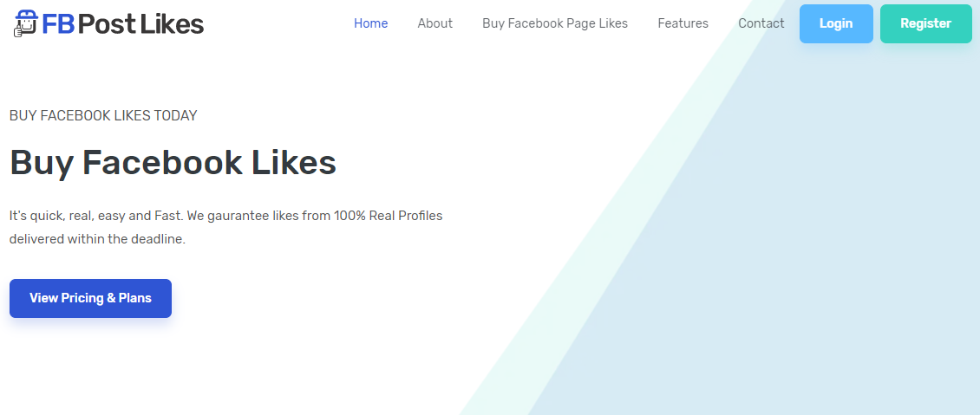
Task: Click the word 'FB' in the logo
Action: [x=58, y=24]
